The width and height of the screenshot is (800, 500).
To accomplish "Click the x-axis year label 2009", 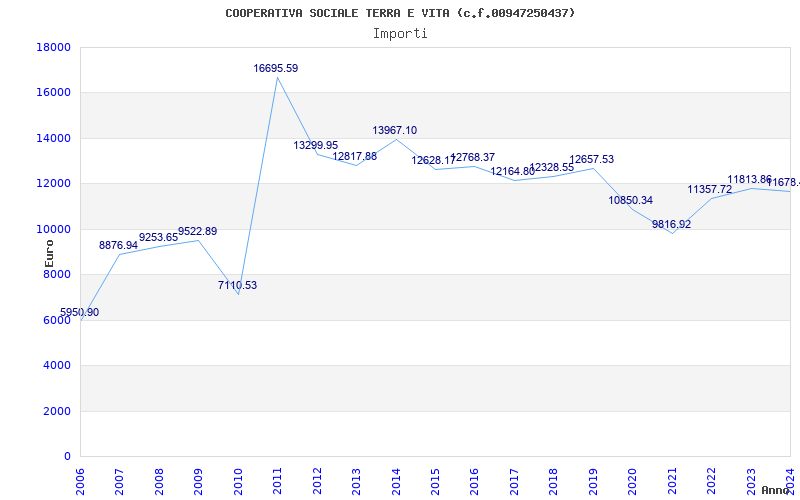I will click(x=198, y=481).
